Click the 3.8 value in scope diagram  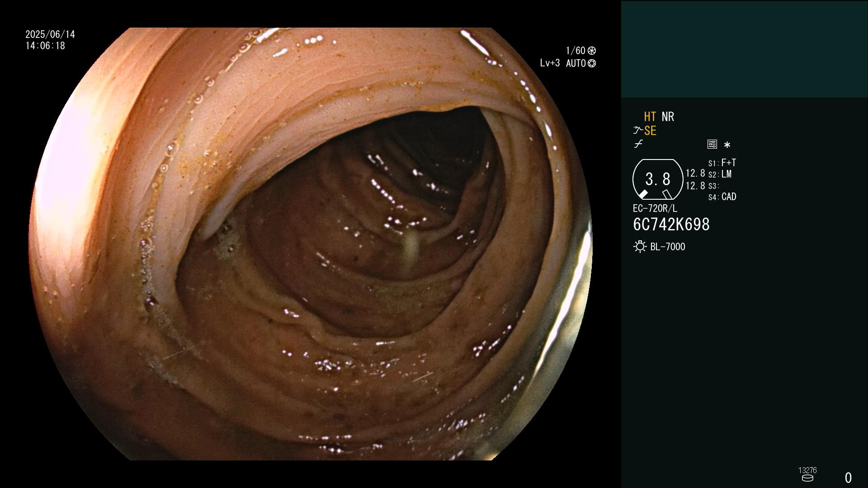coord(658,179)
